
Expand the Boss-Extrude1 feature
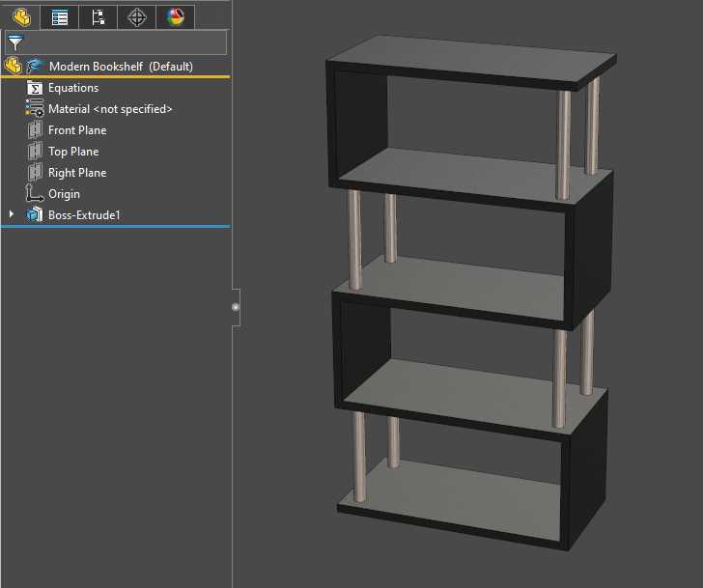click(12, 214)
